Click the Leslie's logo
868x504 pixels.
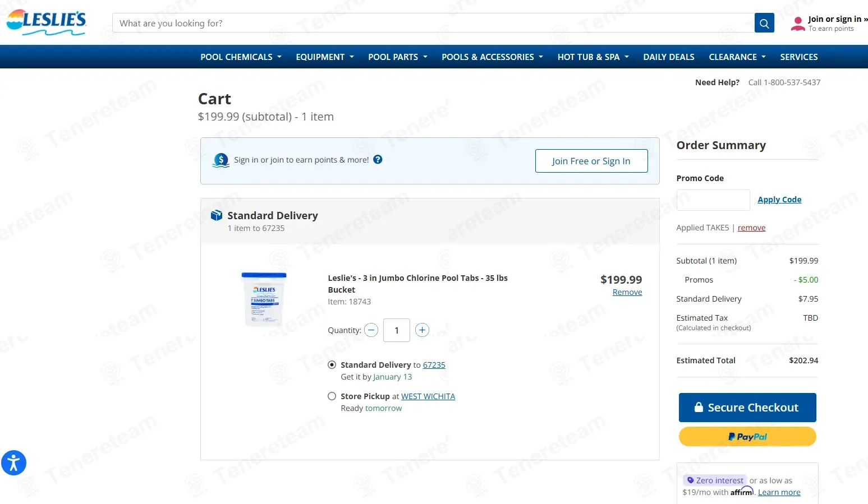(x=46, y=22)
